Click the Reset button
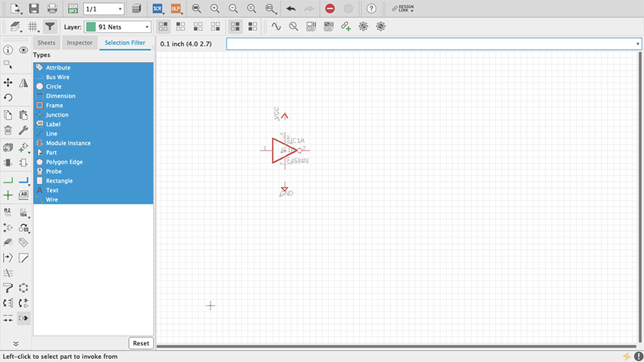Screen dimensions: 644x362 point(141,343)
